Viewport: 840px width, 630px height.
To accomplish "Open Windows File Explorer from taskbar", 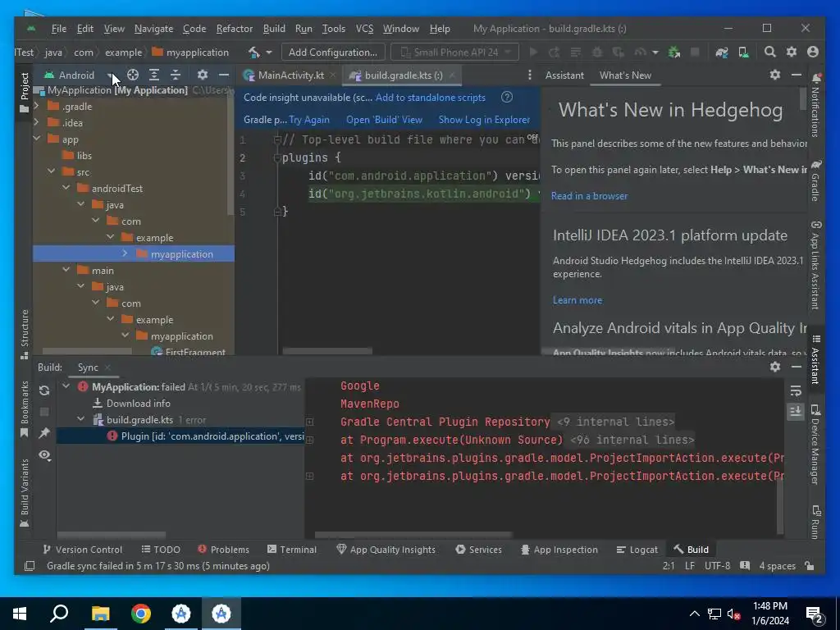I will [x=100, y=614].
